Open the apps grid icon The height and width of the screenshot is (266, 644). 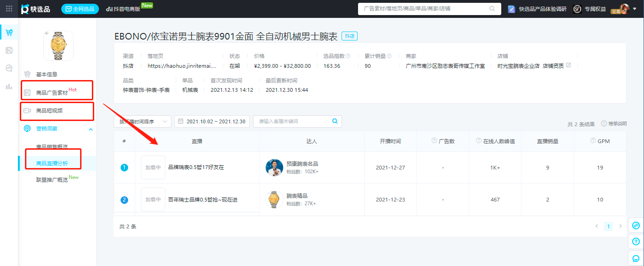pyautogui.click(x=9, y=8)
